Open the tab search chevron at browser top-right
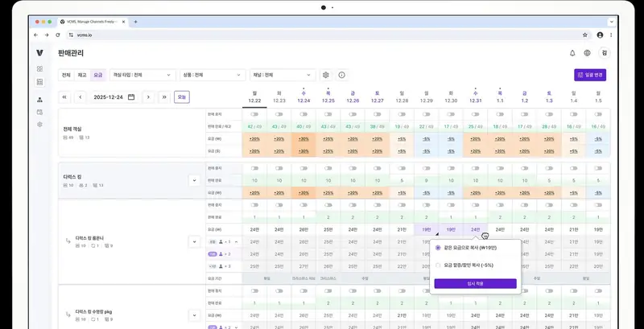The width and height of the screenshot is (644, 329). 612,22
